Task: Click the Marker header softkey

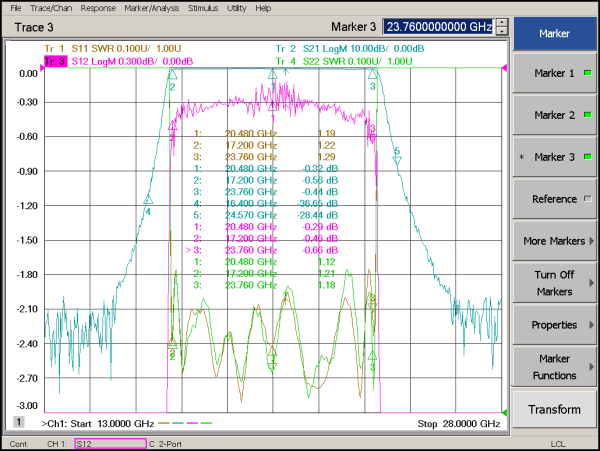Action: [x=555, y=32]
